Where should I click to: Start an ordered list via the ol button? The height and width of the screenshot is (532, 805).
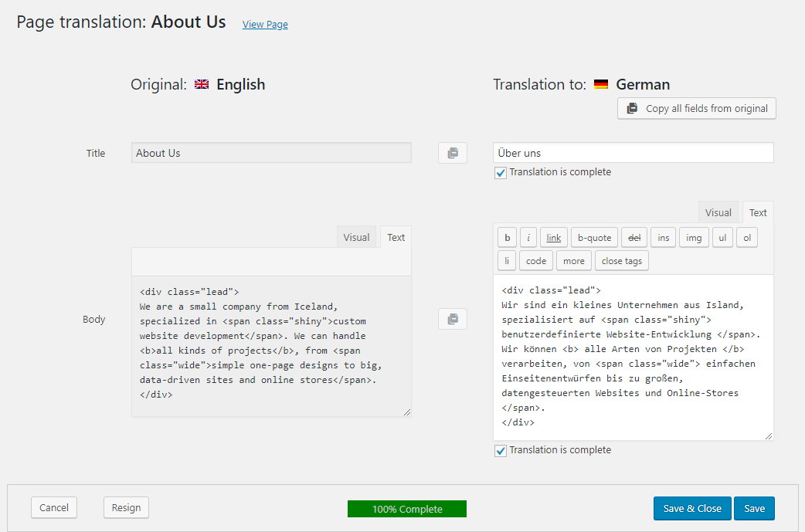(746, 237)
